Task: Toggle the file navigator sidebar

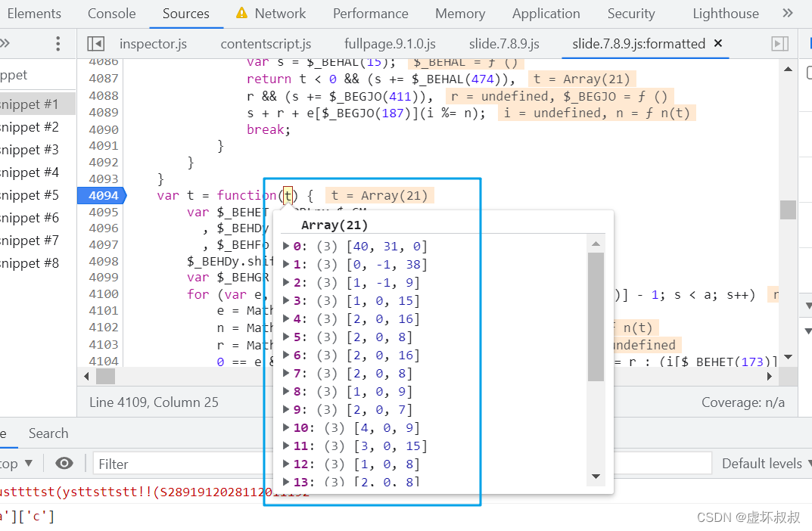Action: coord(96,43)
